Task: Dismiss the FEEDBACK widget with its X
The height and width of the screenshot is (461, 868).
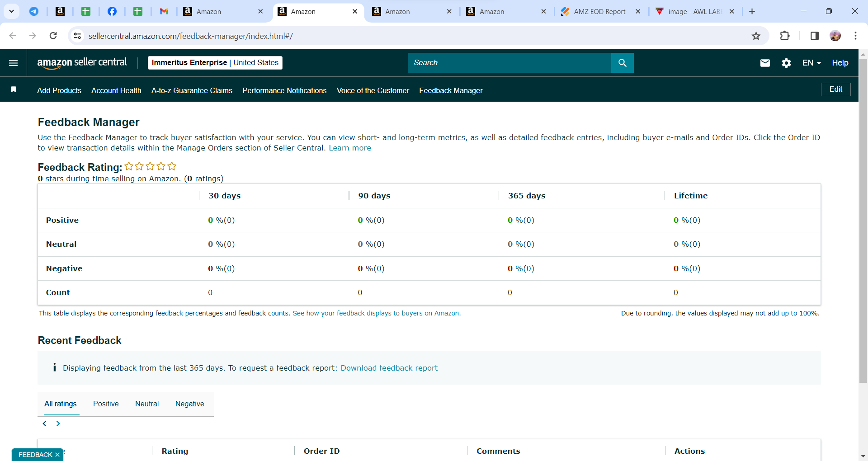Action: coord(57,455)
